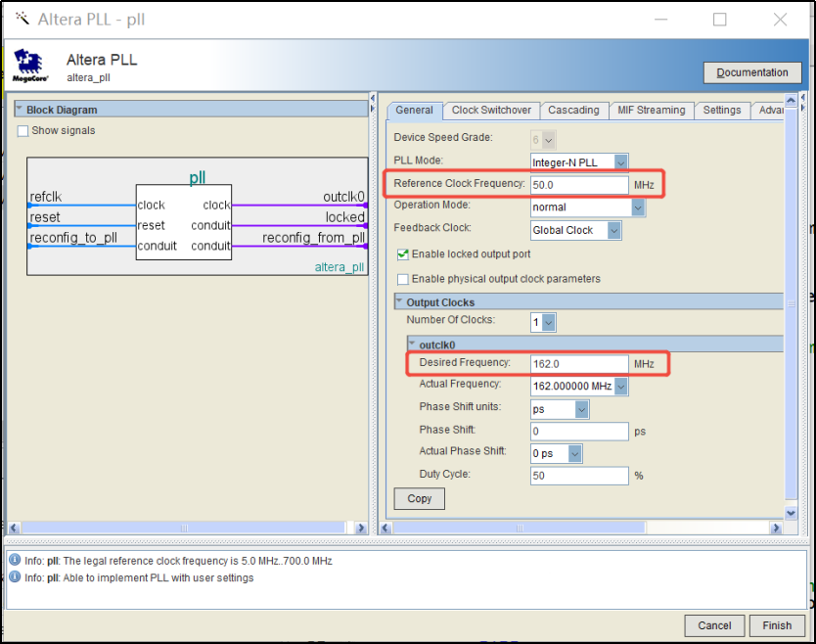The width and height of the screenshot is (816, 644).
Task: Click the settings panel vertical scrollbar down arrow
Action: pyautogui.click(x=791, y=513)
